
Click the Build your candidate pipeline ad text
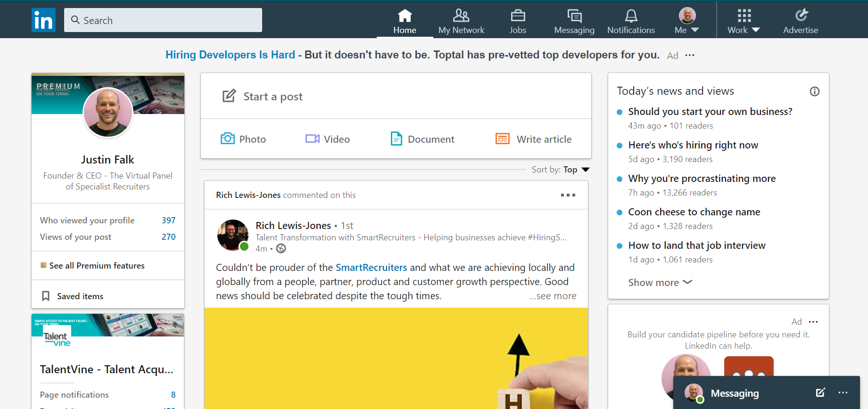pyautogui.click(x=719, y=340)
